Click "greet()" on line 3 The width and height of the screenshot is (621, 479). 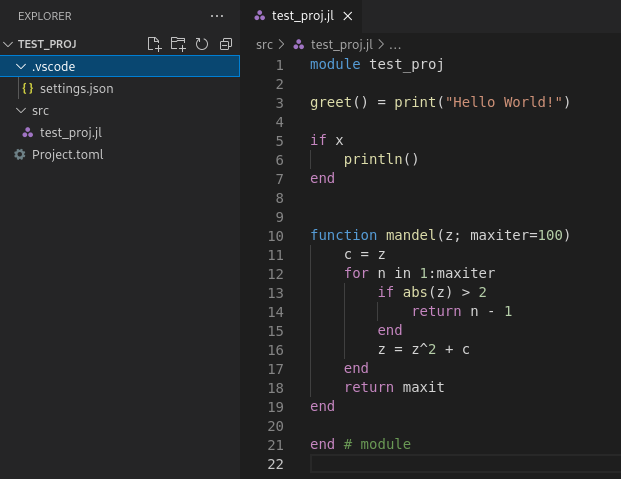click(x=339, y=102)
